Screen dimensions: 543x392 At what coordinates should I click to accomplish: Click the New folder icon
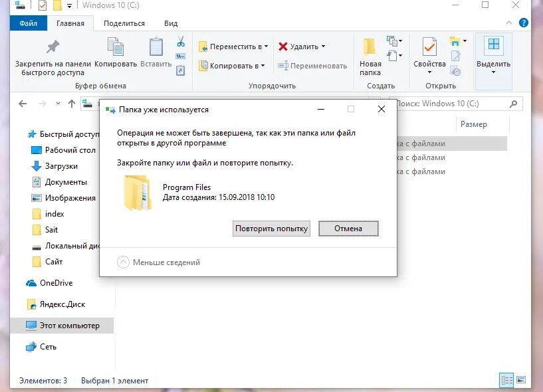[370, 47]
